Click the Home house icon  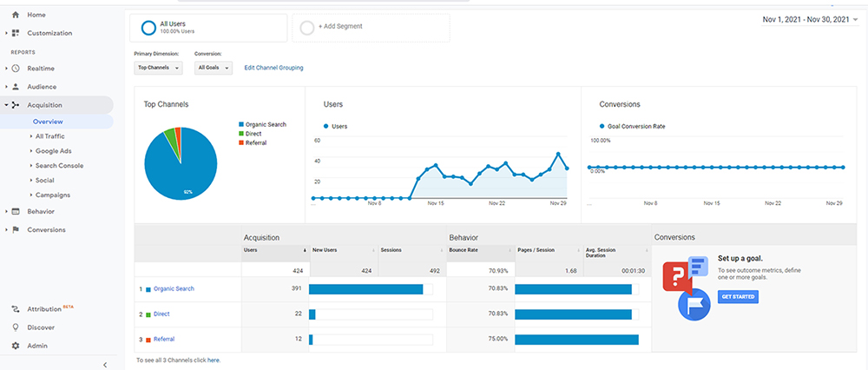[16, 15]
